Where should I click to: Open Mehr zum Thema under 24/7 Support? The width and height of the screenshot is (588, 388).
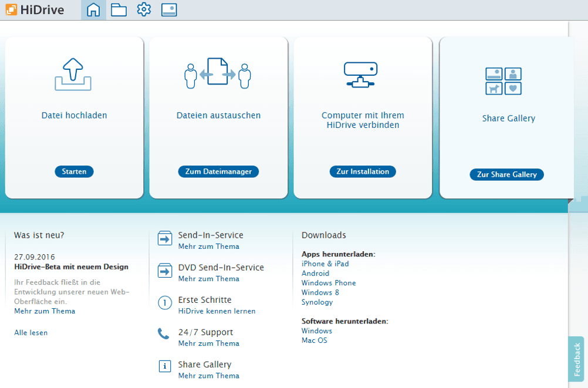pos(209,343)
